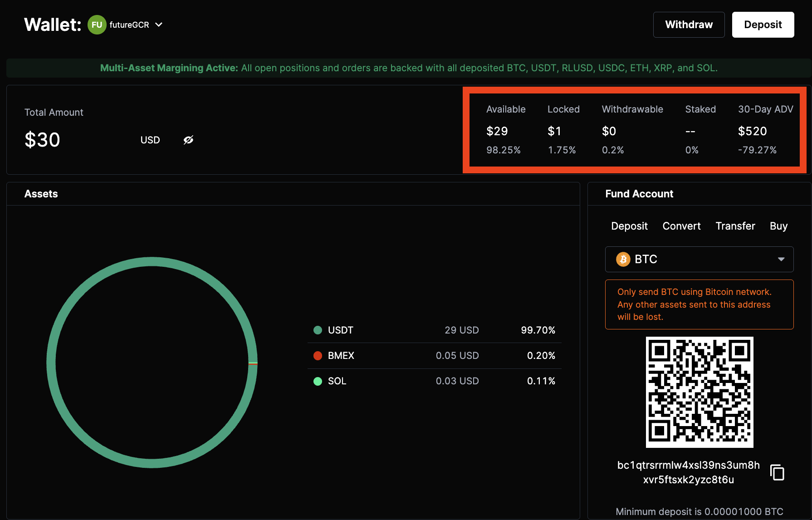Click the SOL 0.03 USD value
Screen dimensions: 812x520
pos(457,381)
